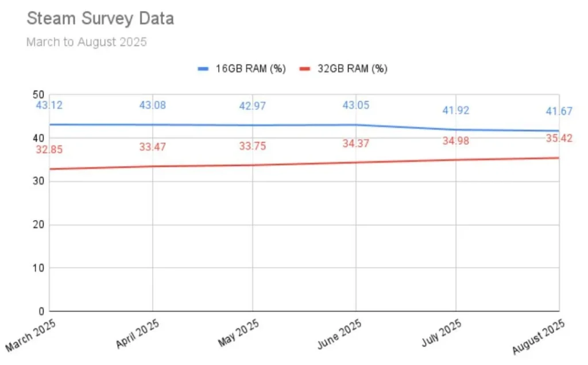The image size is (588, 365).
Task: Click the 34.37 red data label
Action: pos(356,144)
